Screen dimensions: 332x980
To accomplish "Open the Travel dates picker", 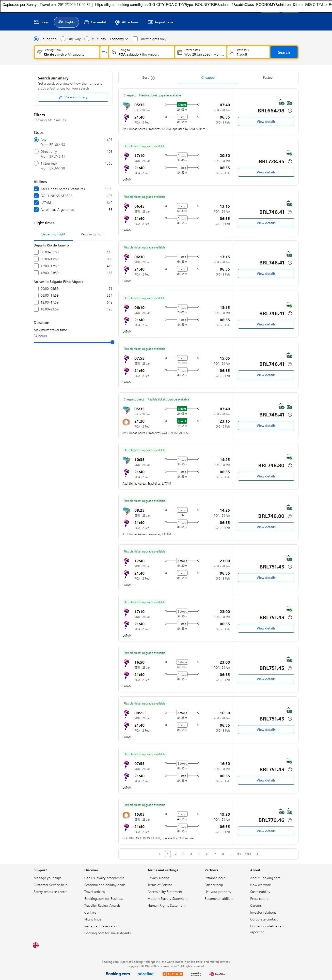I will pyautogui.click(x=201, y=52).
